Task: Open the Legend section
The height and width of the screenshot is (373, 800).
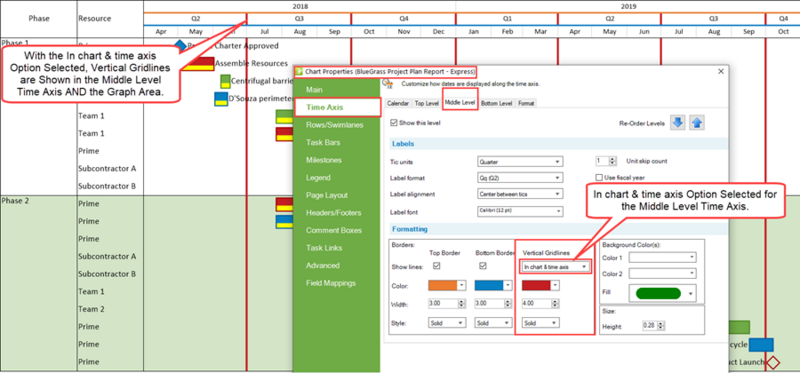Action: point(318,178)
